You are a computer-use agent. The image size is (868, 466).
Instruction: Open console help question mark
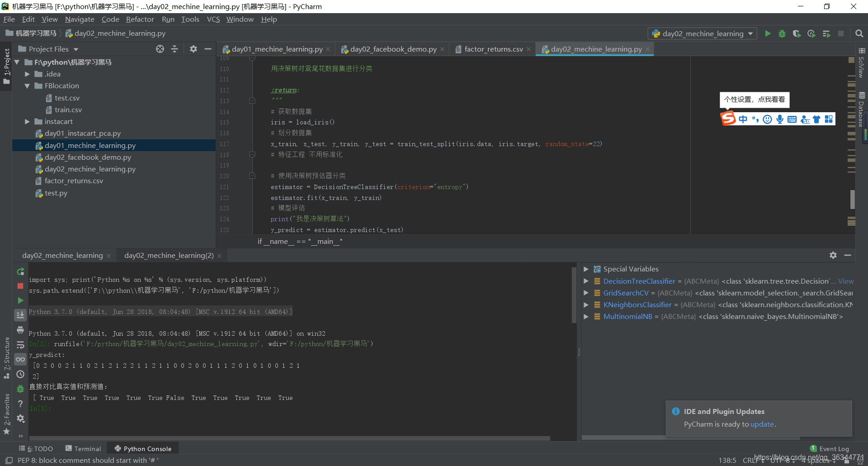coord(20,404)
